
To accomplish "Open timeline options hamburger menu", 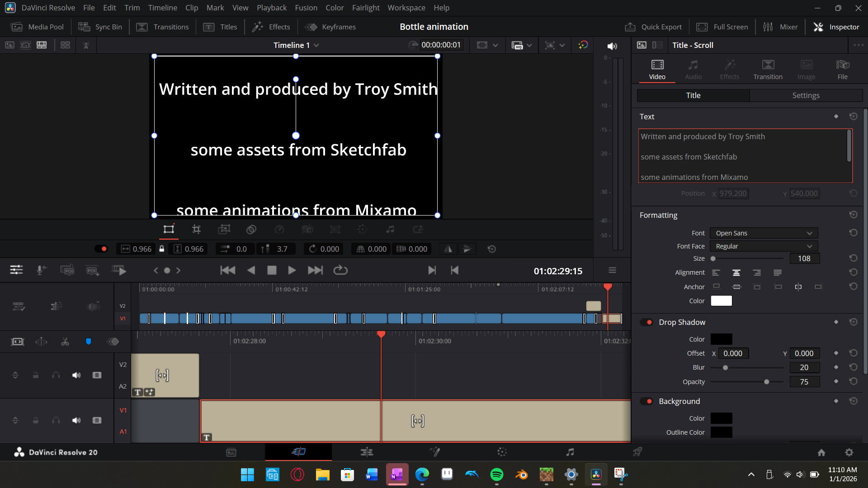I will point(612,270).
